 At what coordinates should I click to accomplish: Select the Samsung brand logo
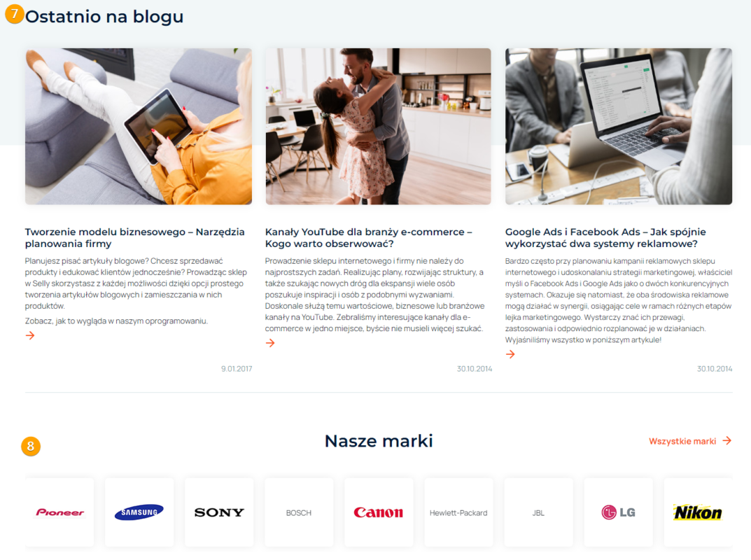pyautogui.click(x=139, y=512)
